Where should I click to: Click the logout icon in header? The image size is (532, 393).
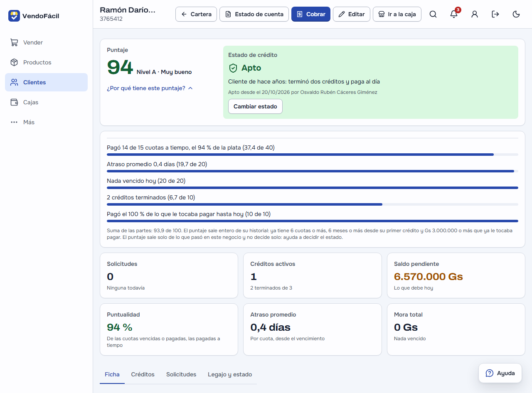pyautogui.click(x=495, y=14)
